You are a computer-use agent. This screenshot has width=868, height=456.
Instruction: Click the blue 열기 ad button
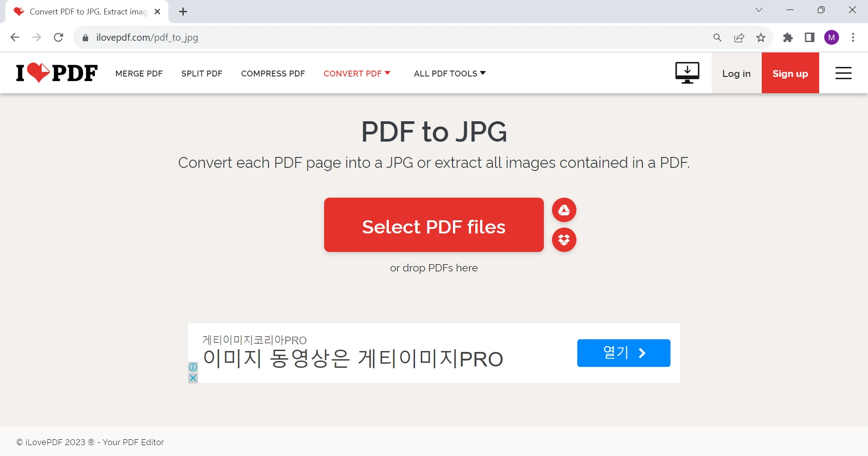coord(623,353)
